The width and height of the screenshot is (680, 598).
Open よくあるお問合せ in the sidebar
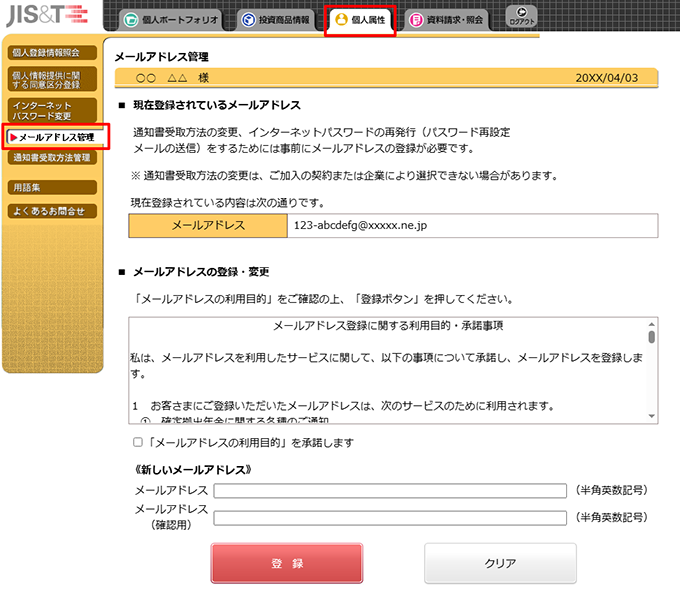(51, 211)
